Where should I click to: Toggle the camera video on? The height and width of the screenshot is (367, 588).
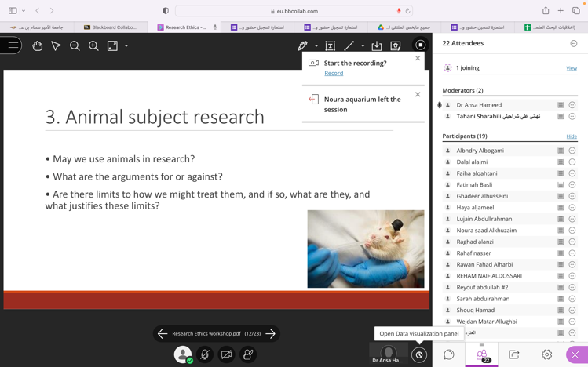click(226, 354)
